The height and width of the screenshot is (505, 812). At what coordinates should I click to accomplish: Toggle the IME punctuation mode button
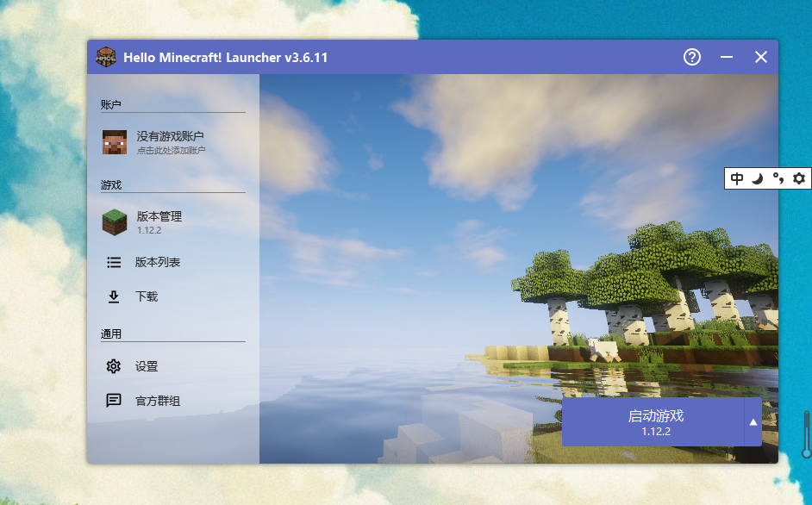(x=778, y=178)
